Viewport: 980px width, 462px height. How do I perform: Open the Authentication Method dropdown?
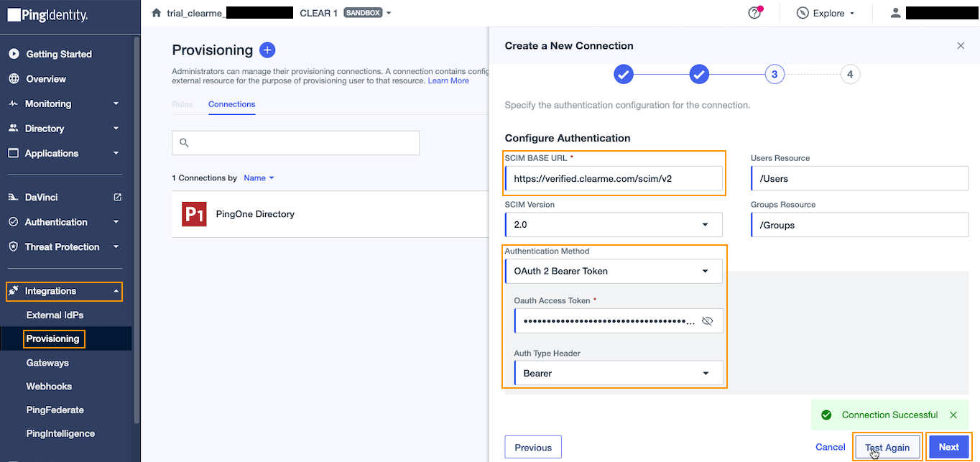click(x=614, y=271)
